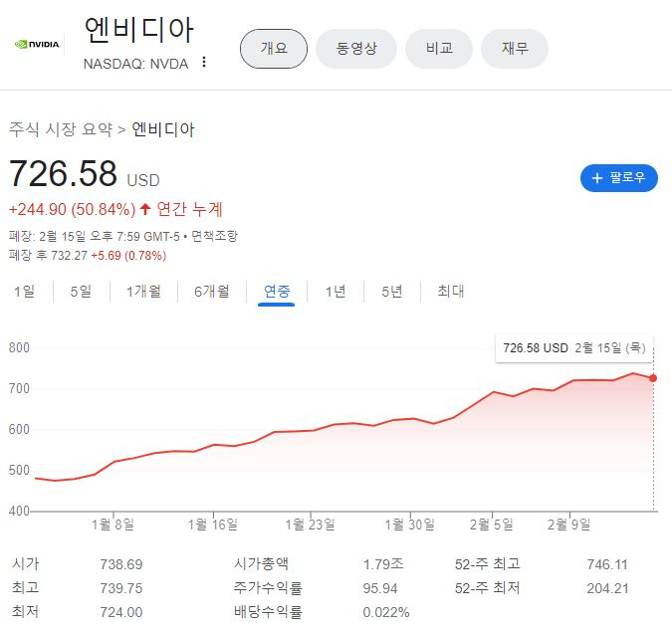The height and width of the screenshot is (633, 672).
Task: Click the 배당수익률 value 0.022%
Action: [386, 612]
